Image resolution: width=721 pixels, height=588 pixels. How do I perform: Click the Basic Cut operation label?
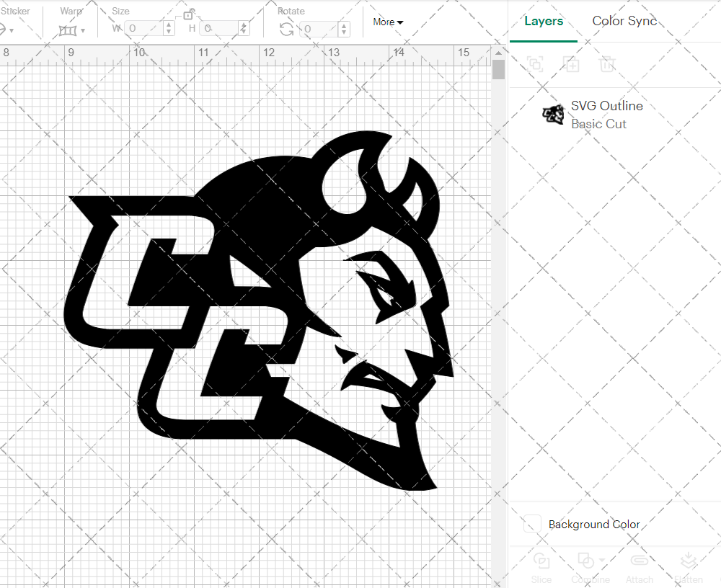[x=599, y=124]
